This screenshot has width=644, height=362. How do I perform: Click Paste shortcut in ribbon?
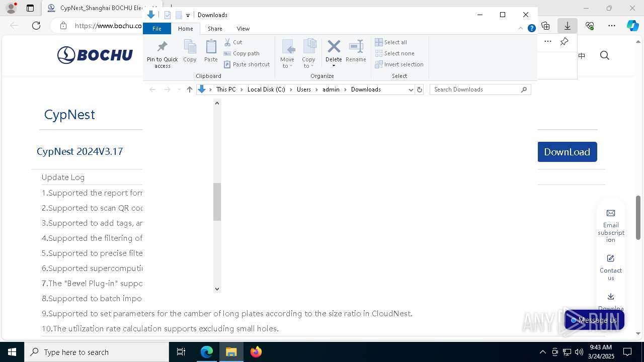247,64
